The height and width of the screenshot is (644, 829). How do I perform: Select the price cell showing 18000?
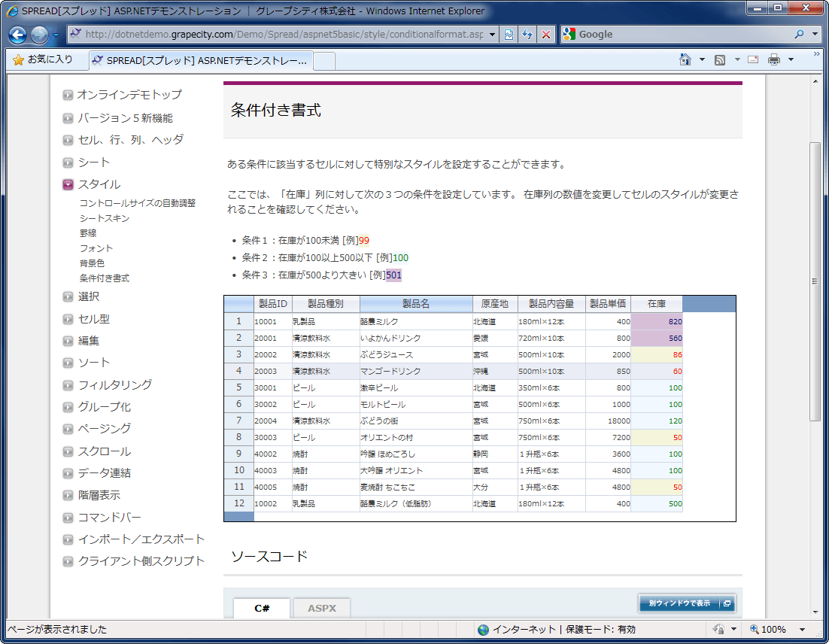pyautogui.click(x=608, y=421)
